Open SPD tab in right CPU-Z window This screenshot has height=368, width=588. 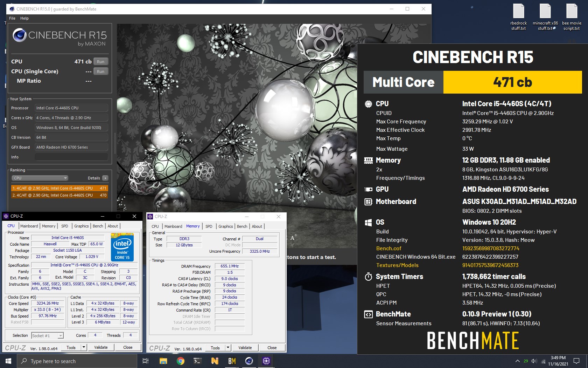coord(209,226)
